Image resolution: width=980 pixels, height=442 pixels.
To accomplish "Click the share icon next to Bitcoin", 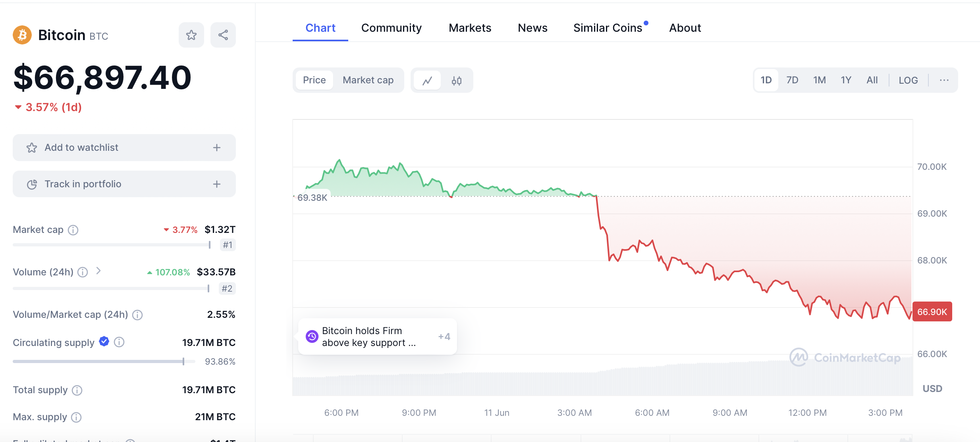I will (x=223, y=35).
